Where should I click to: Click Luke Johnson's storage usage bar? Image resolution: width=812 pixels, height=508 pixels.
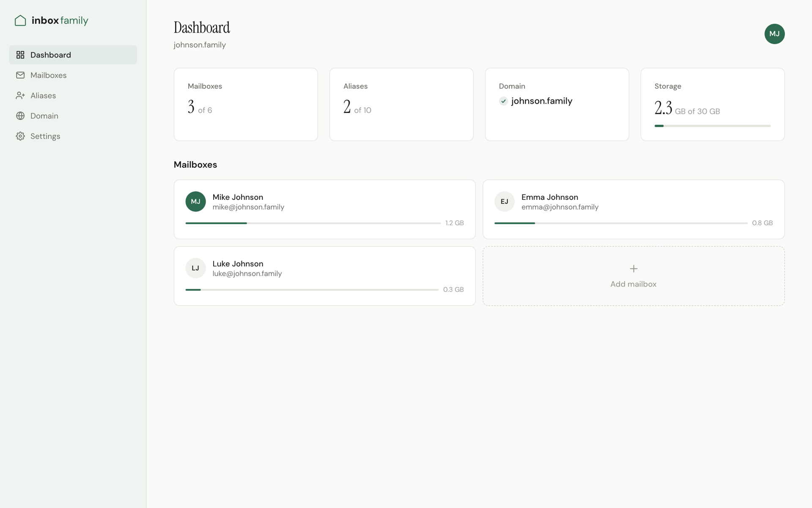pos(312,290)
